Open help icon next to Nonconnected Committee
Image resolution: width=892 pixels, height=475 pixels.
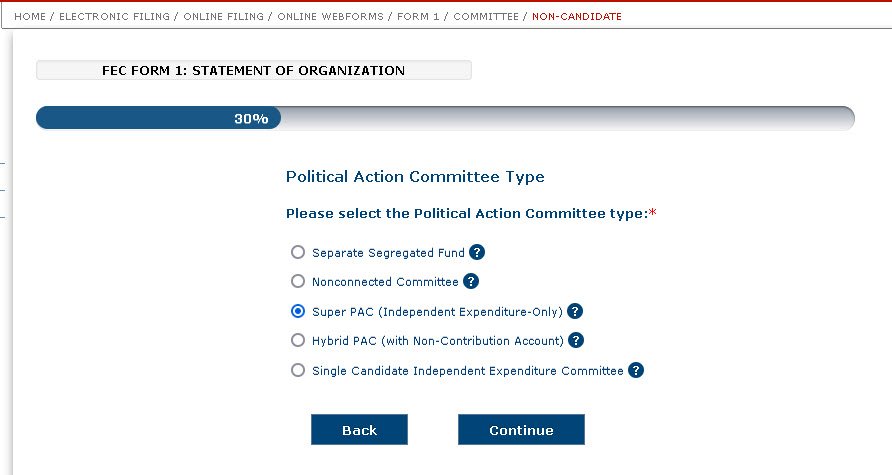tap(471, 282)
